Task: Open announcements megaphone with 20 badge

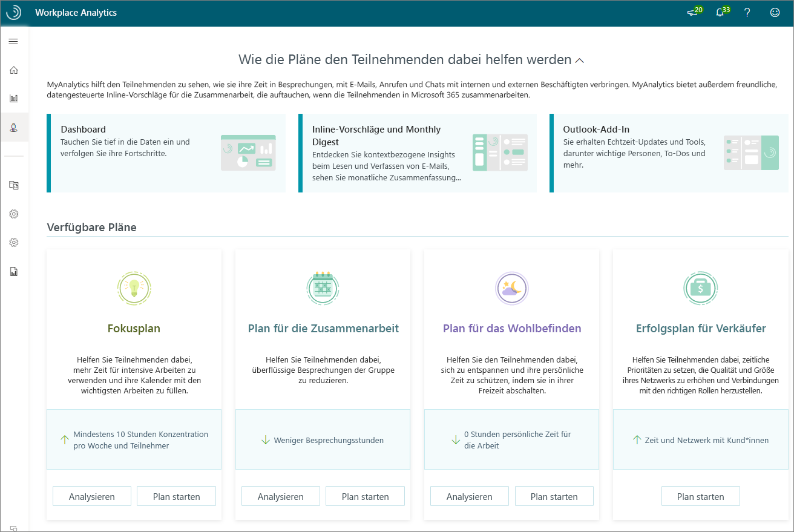Action: 694,11
